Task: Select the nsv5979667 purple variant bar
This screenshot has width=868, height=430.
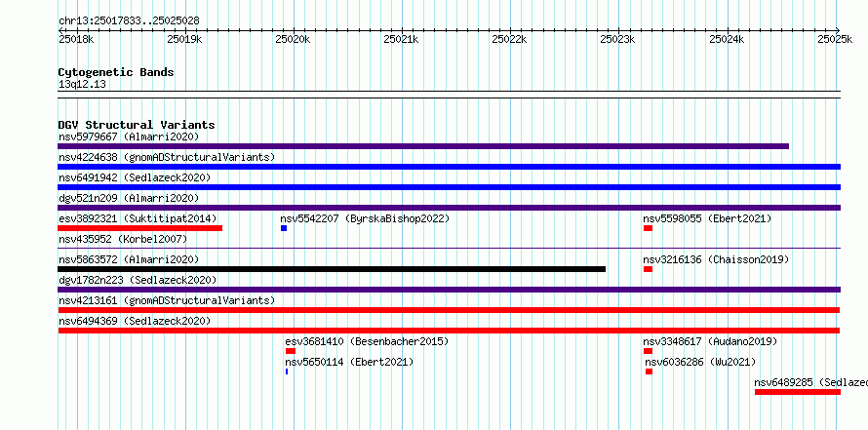Action: tap(423, 146)
